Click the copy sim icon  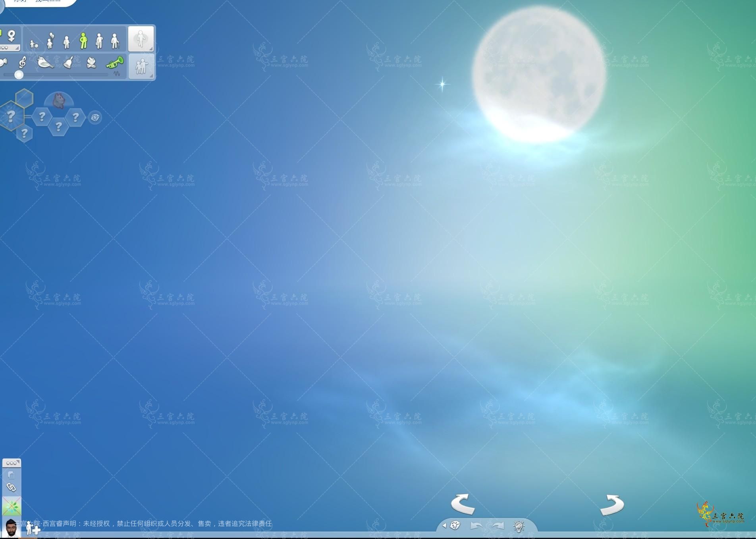click(x=11, y=475)
